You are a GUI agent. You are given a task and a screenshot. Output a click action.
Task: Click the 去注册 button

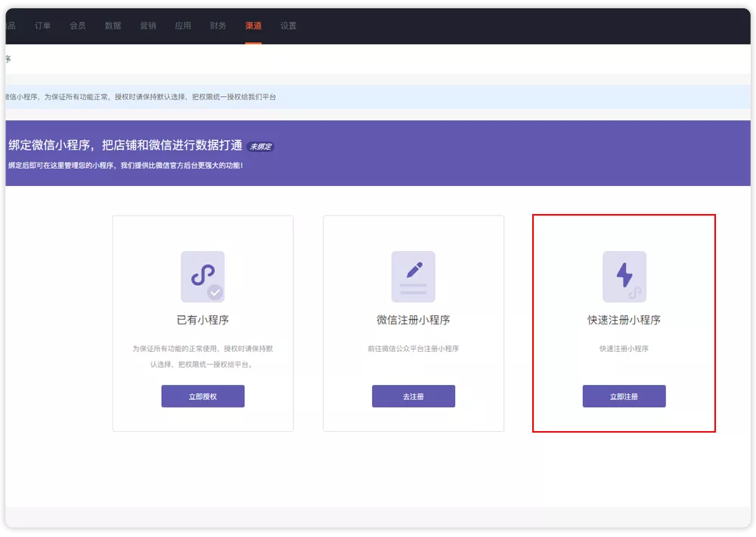click(x=414, y=396)
